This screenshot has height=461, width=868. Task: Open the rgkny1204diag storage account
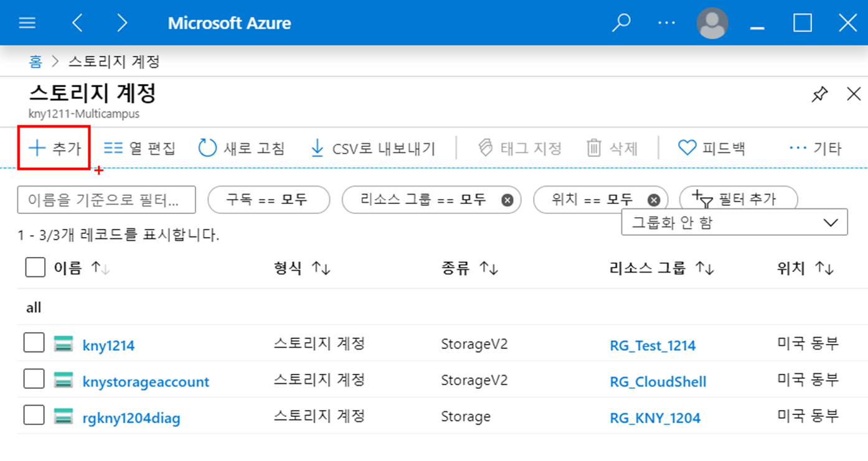click(131, 417)
